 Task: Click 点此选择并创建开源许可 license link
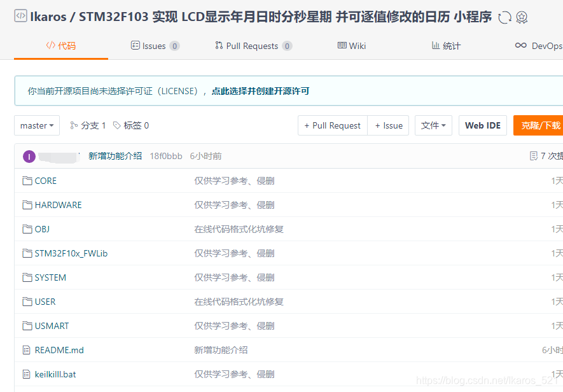(260, 91)
